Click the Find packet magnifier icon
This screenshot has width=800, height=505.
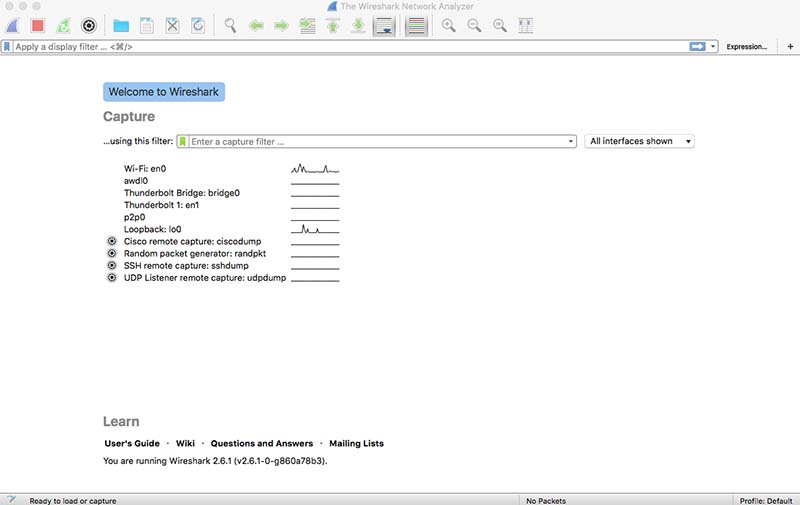coord(230,25)
